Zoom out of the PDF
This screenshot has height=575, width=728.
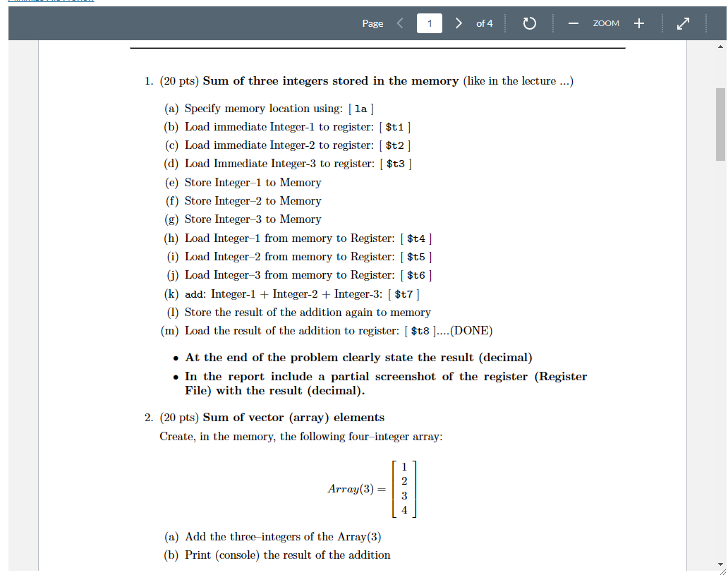574,23
